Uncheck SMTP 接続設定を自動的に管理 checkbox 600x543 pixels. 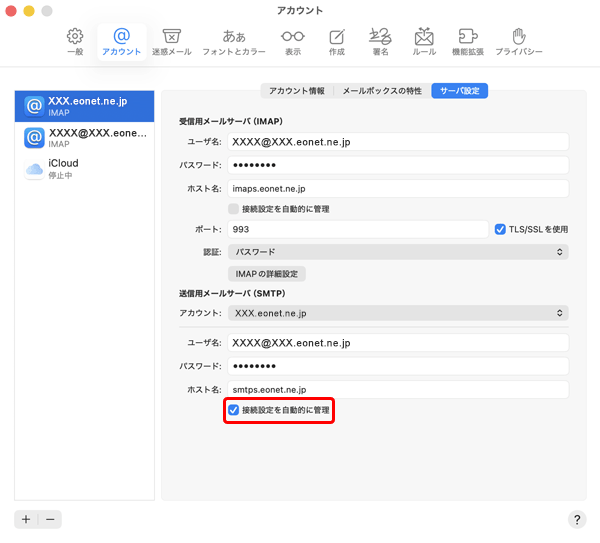(x=234, y=410)
